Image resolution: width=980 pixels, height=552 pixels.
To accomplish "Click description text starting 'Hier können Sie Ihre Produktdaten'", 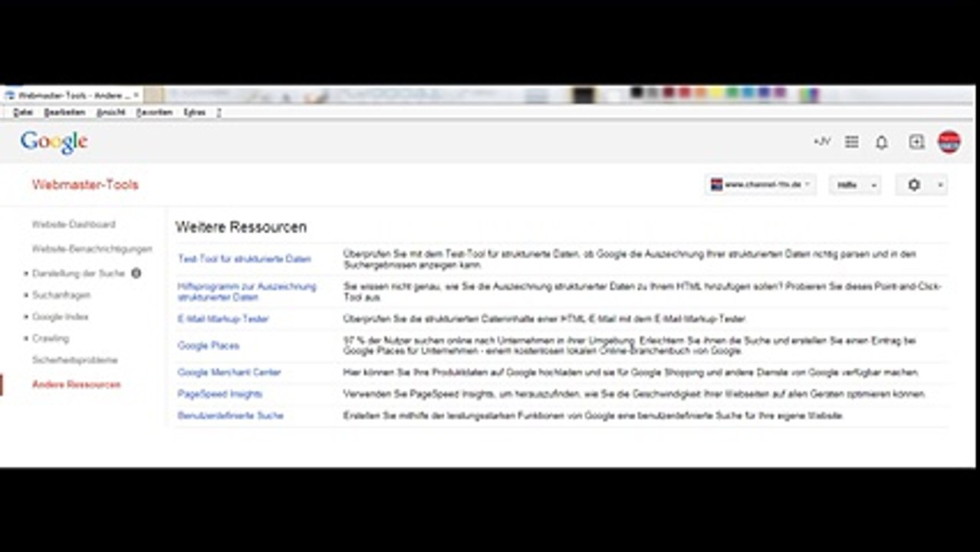I will coord(631,373).
